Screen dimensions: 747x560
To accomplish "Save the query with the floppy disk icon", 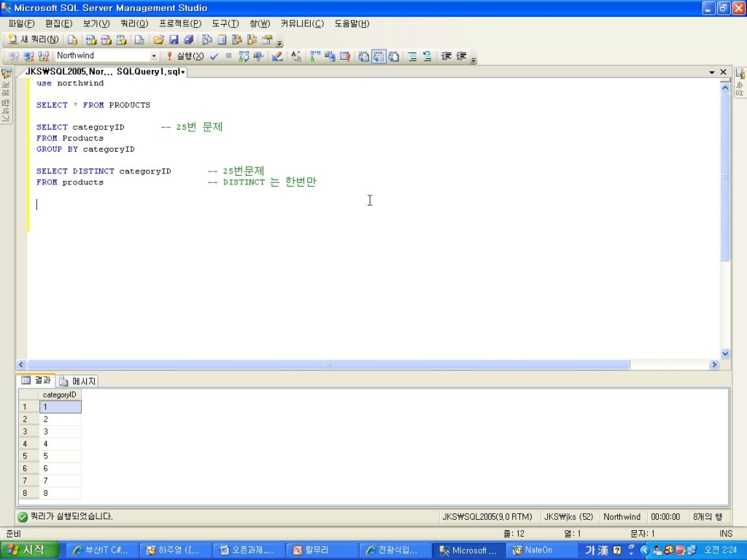I will pyautogui.click(x=174, y=40).
